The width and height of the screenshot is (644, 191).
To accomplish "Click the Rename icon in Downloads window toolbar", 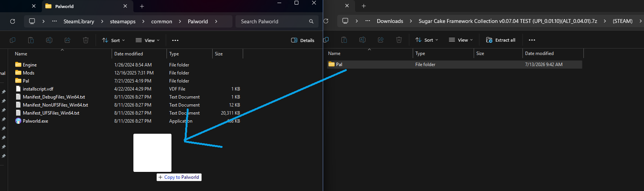I will point(362,40).
